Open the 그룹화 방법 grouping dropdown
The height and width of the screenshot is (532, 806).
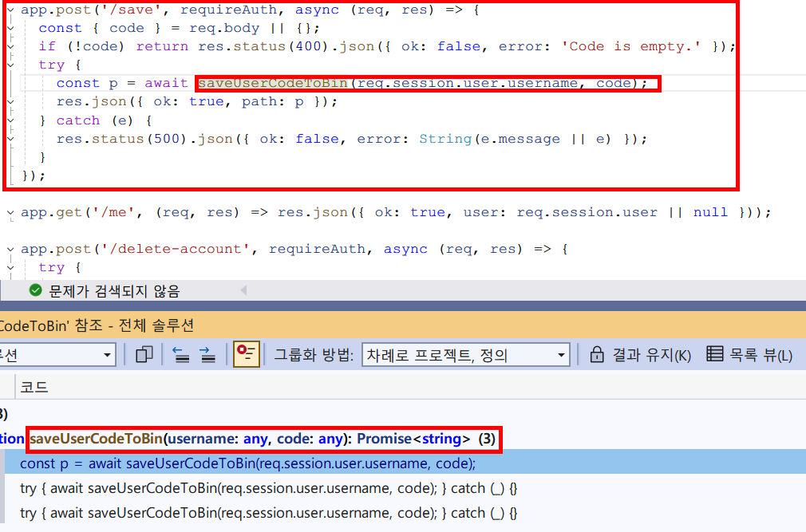[466, 355]
